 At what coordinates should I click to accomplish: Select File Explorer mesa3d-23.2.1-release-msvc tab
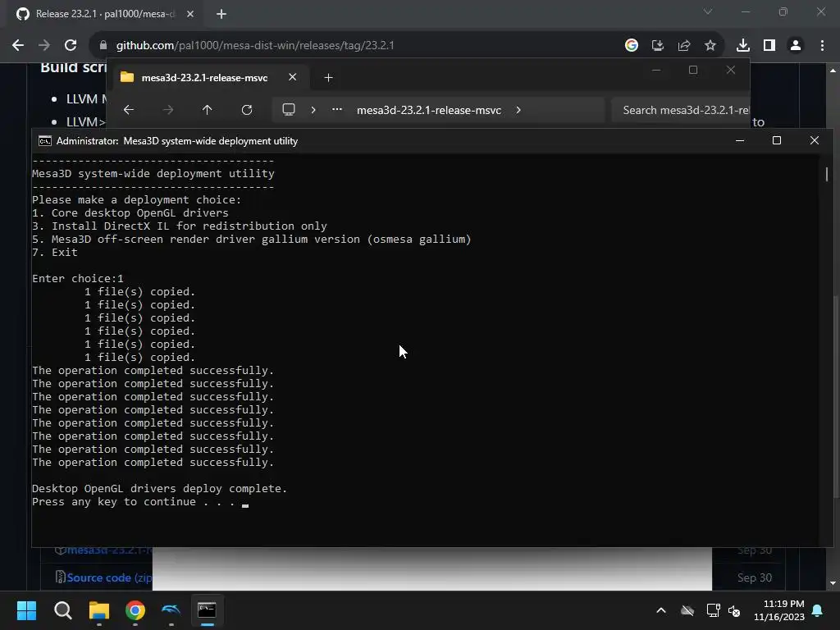coord(204,78)
